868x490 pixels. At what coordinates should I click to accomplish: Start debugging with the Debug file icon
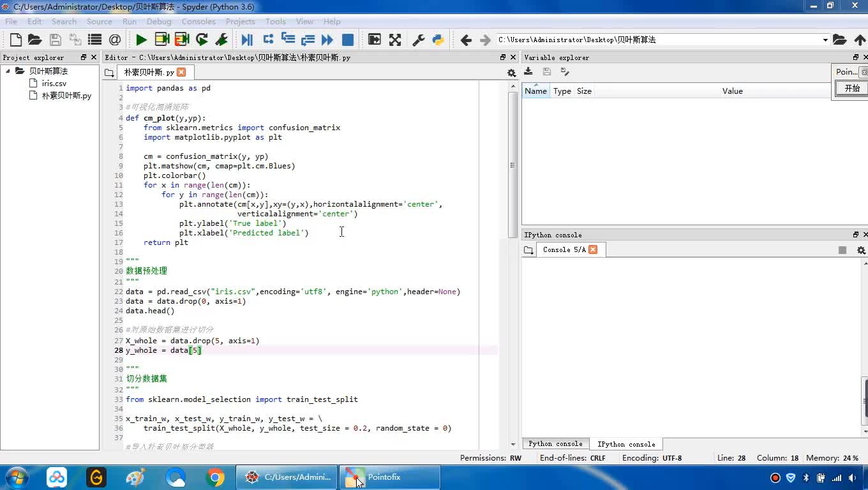pos(247,40)
